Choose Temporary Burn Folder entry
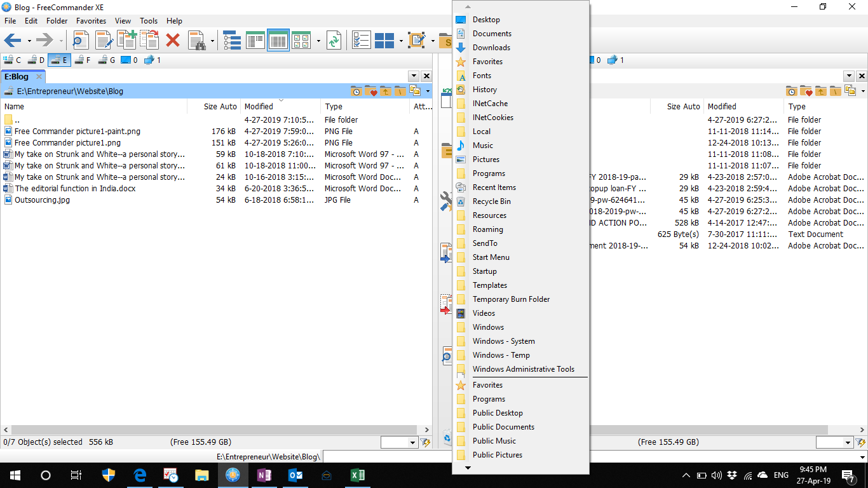Screen dimensions: 868x488 (x=521, y=299)
